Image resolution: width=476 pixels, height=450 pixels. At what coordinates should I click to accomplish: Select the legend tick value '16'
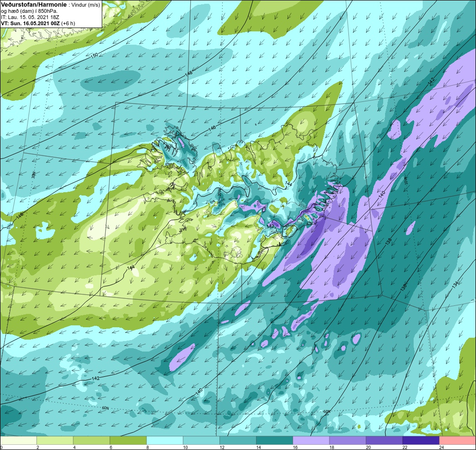click(295, 447)
